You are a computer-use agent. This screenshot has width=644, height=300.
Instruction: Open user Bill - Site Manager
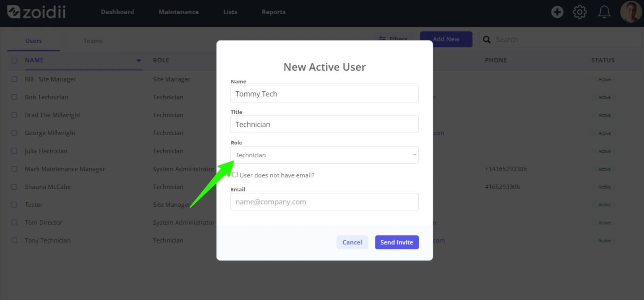click(50, 79)
